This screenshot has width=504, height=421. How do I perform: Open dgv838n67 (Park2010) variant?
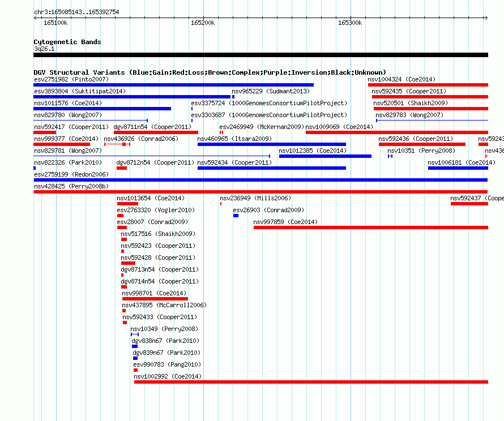click(x=165, y=341)
